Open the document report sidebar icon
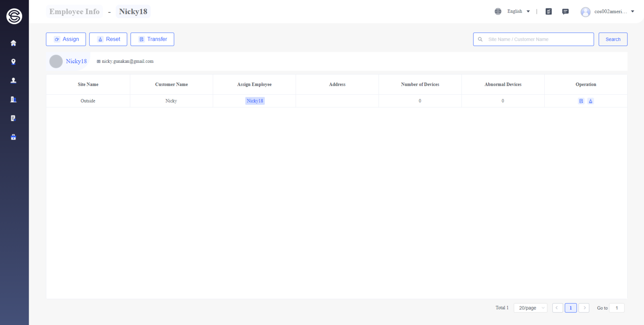 [13, 118]
